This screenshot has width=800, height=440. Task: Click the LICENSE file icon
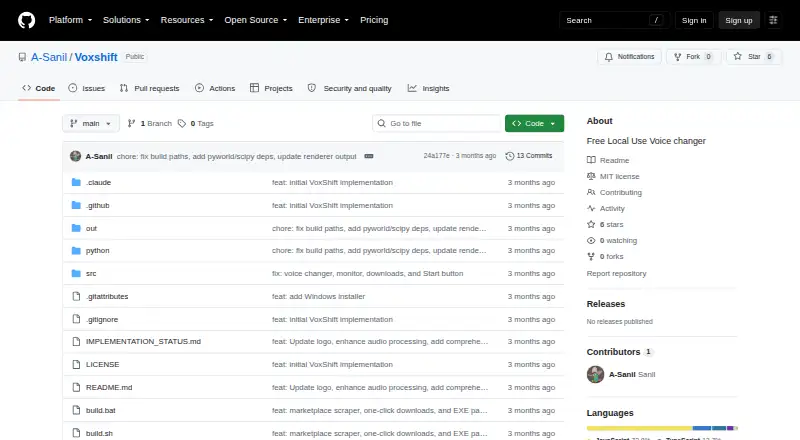click(x=76, y=364)
